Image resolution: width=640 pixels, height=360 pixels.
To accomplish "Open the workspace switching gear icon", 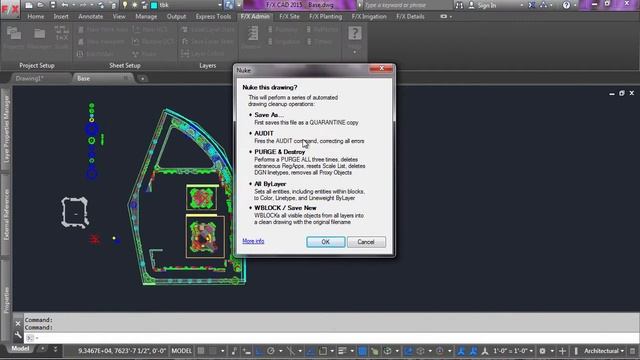I will tap(542, 351).
